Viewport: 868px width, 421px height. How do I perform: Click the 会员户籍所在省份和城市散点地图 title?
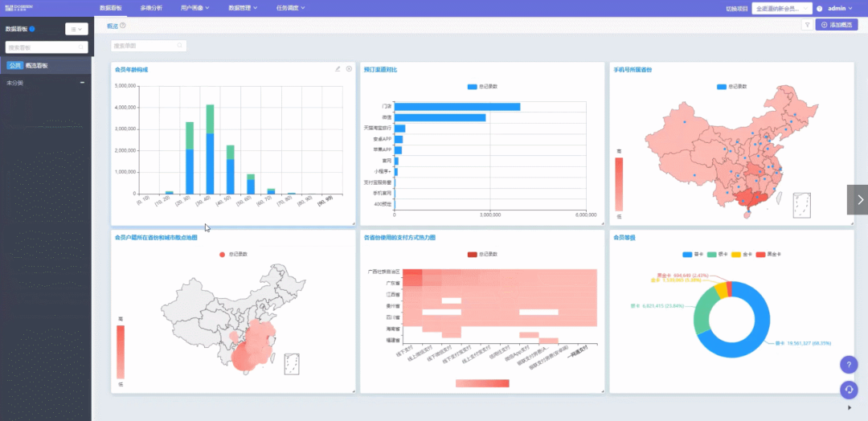click(x=156, y=238)
